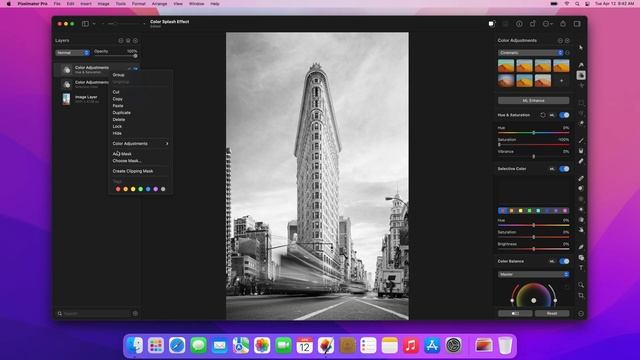Click the layer Opacity slider
The image size is (640, 360).
pyautogui.click(x=116, y=56)
